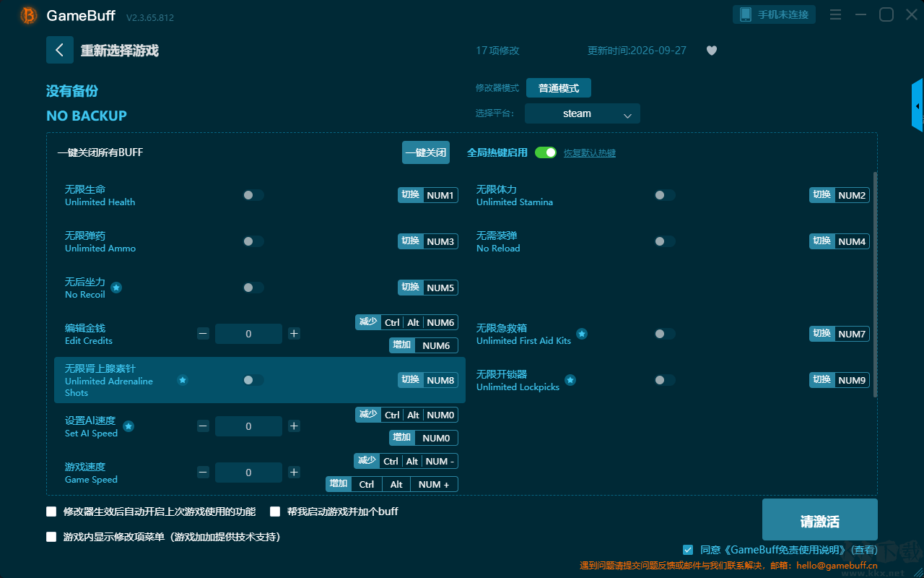Switch on Unlimited First Aid Kits
The image size is (924, 578).
665,334
